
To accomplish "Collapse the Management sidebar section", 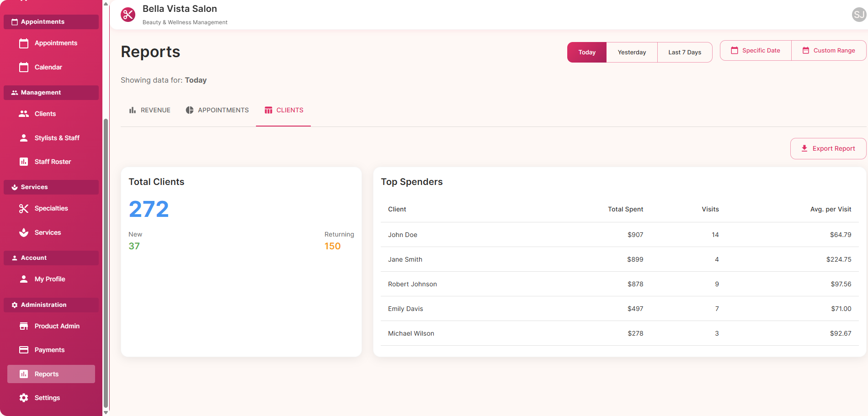I will (x=51, y=93).
